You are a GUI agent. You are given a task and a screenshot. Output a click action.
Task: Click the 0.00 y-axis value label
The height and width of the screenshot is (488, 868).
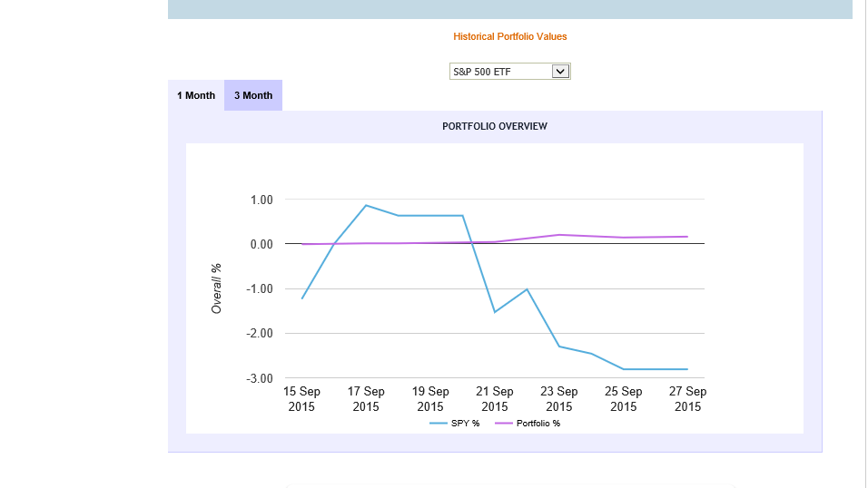pos(261,244)
